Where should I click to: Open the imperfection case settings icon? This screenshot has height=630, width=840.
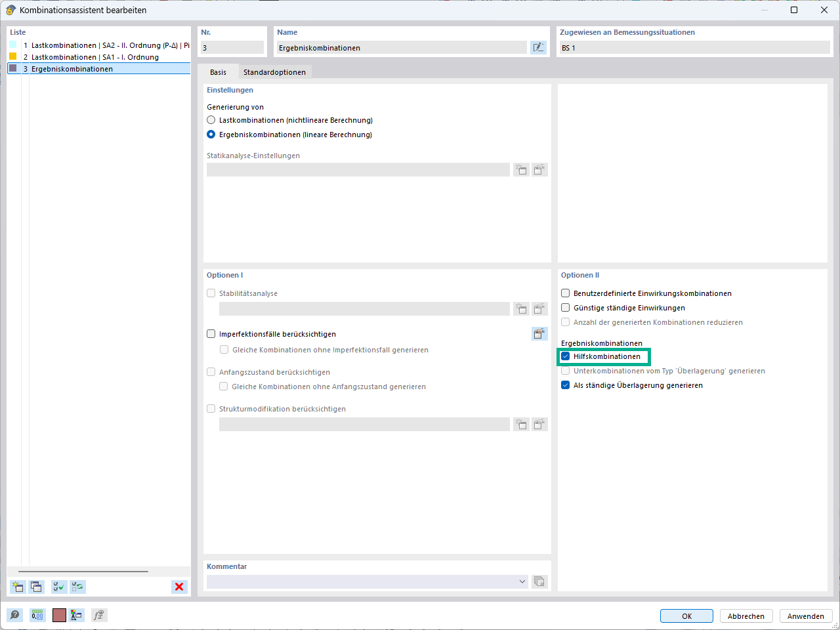pos(539,333)
